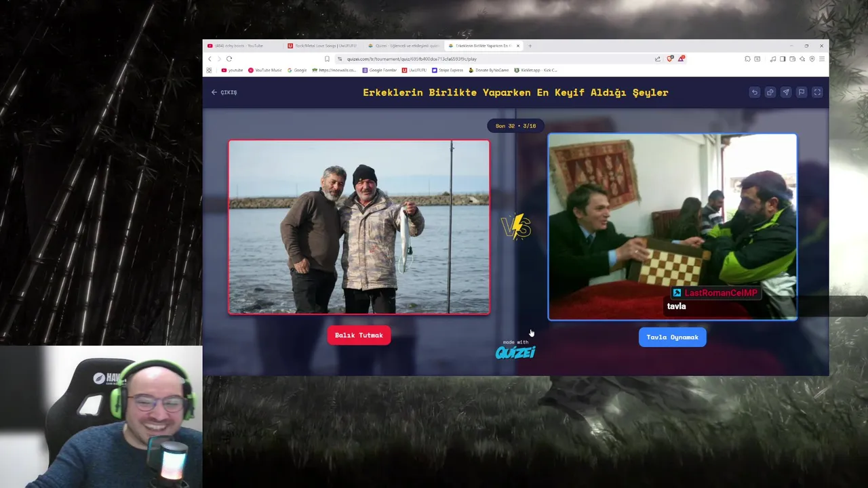Toggle fullscreen mode in quiz header
Screen dimensions: 868x488
coord(817,92)
